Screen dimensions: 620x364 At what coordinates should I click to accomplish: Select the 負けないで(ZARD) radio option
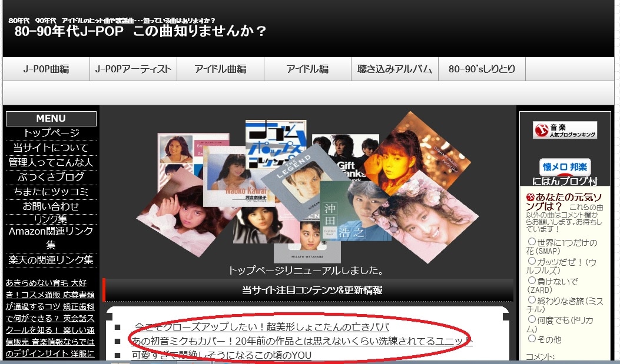[532, 280]
